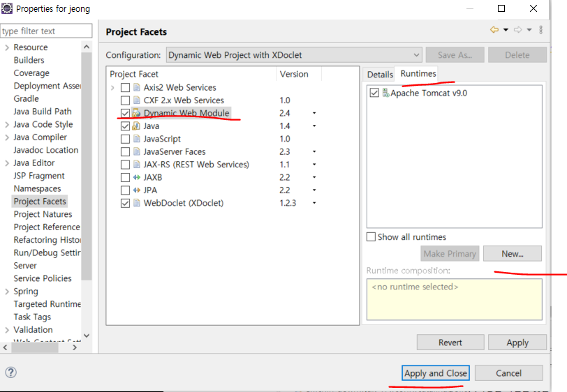Click the New... runtime button
This screenshot has width=567, height=392.
click(x=513, y=254)
